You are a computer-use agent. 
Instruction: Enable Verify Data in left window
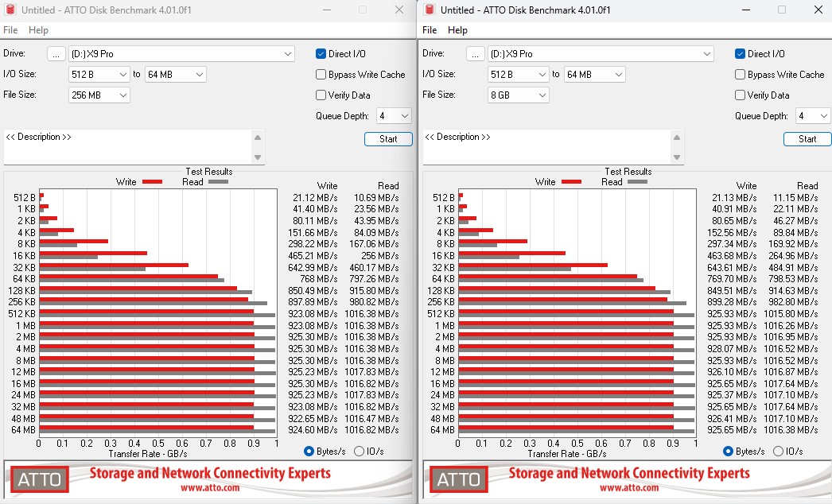[x=321, y=95]
